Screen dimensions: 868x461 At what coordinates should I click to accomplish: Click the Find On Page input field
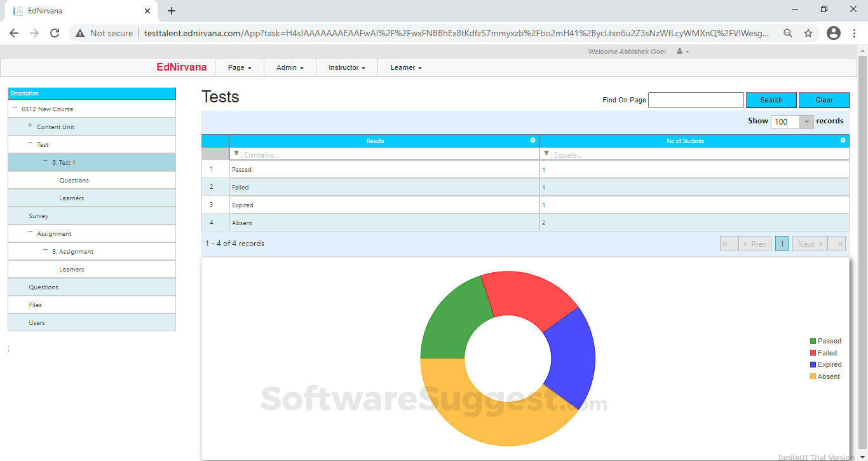point(696,100)
